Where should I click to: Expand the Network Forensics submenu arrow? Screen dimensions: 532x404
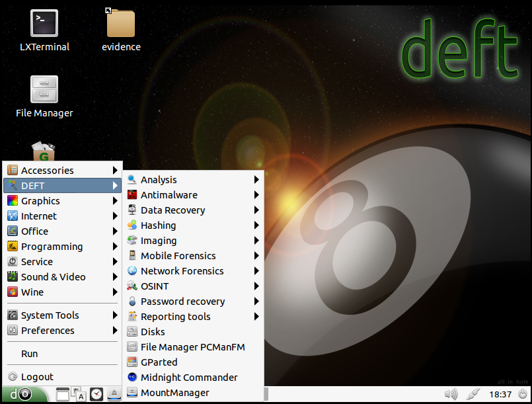(256, 271)
